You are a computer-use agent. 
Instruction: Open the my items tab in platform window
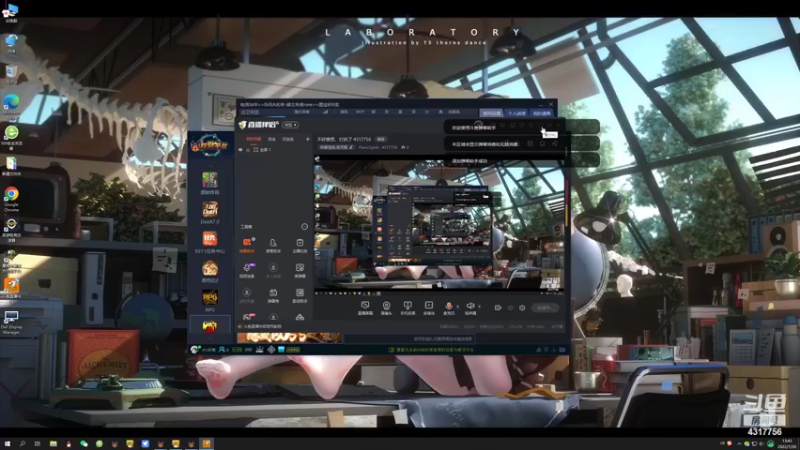pos(541,113)
